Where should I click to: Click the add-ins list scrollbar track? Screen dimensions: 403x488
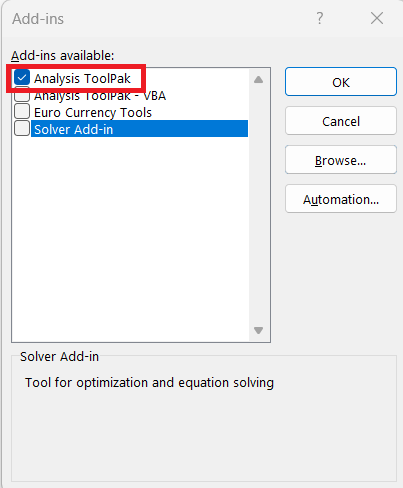coord(258,205)
